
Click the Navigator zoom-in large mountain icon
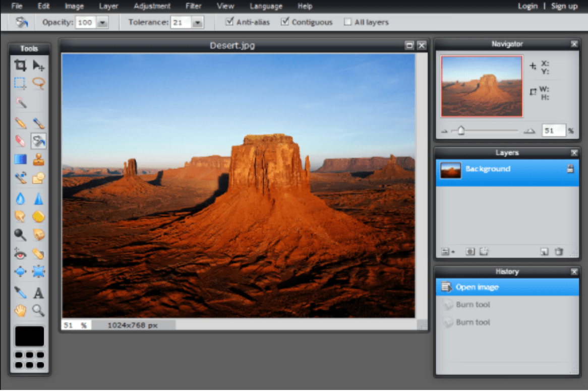coord(529,131)
